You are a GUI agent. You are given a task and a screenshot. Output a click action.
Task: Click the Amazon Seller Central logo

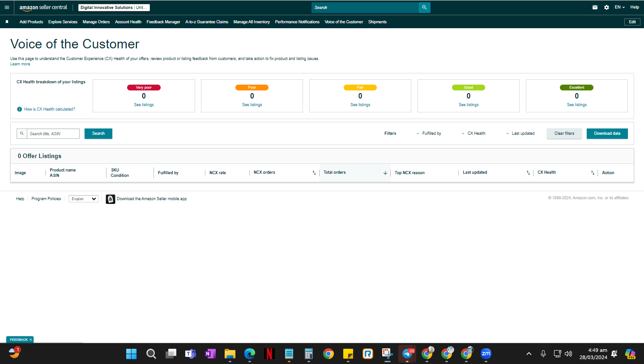[x=43, y=8]
